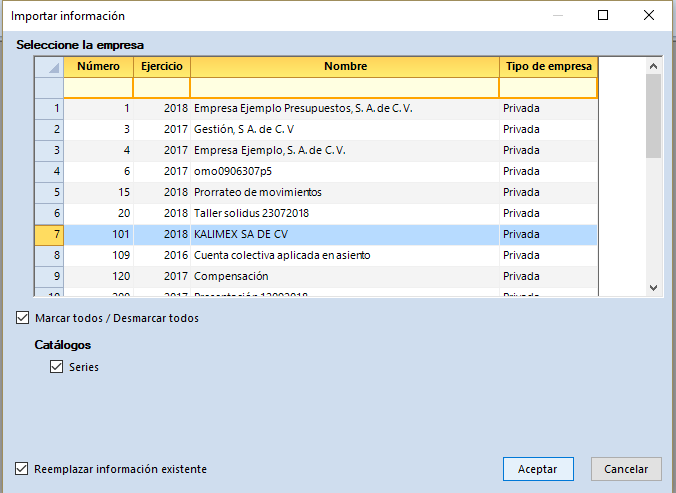
Task: Click the 'Tipo de empresa' column header
Action: [548, 67]
